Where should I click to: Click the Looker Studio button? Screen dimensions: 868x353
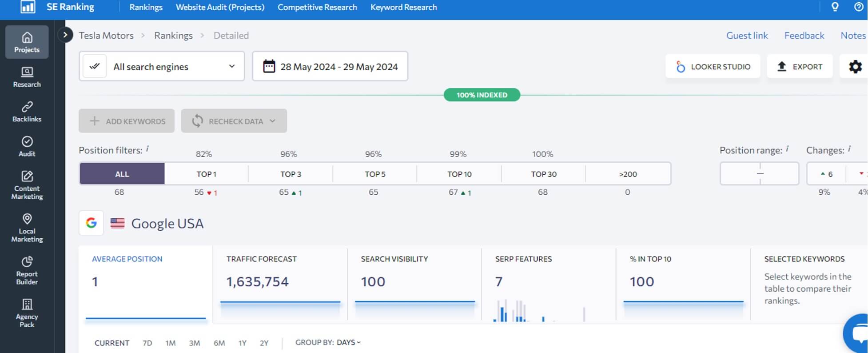point(713,67)
